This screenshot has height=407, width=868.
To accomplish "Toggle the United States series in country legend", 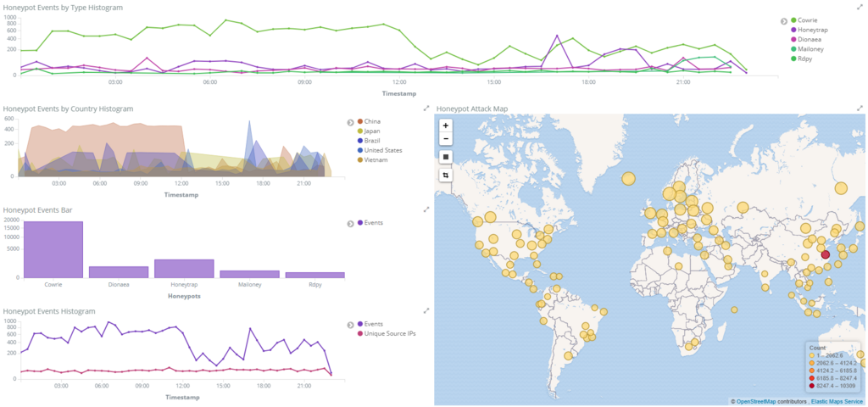I will (380, 150).
